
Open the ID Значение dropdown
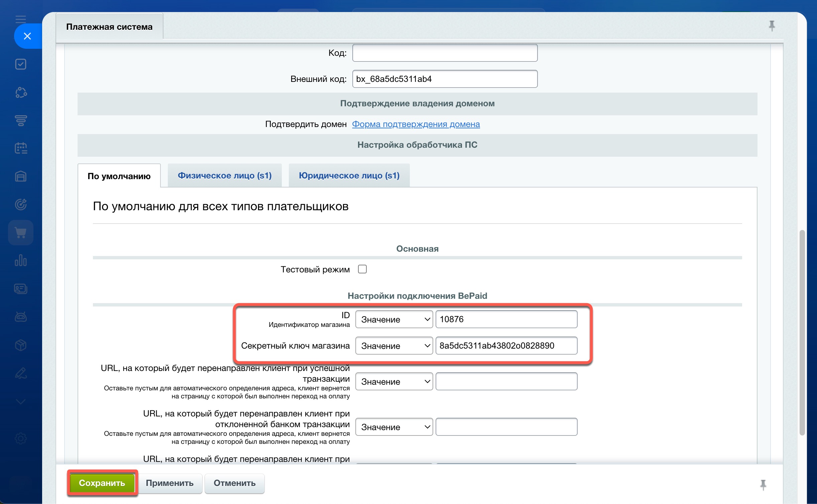point(394,319)
